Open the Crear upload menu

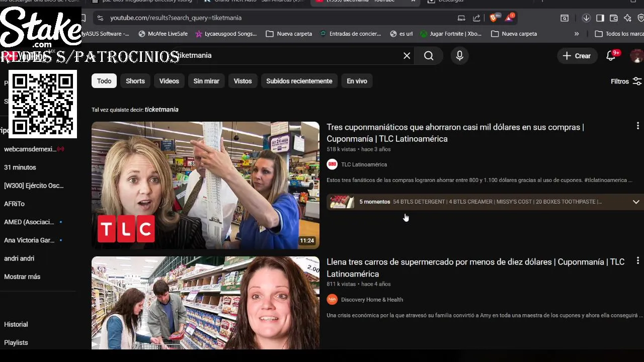click(577, 56)
